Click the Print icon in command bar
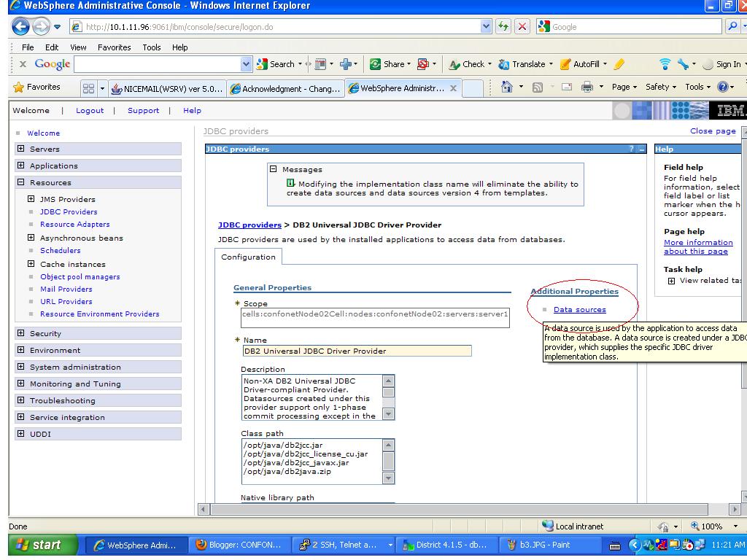The width and height of the screenshot is (747, 560). (x=587, y=87)
